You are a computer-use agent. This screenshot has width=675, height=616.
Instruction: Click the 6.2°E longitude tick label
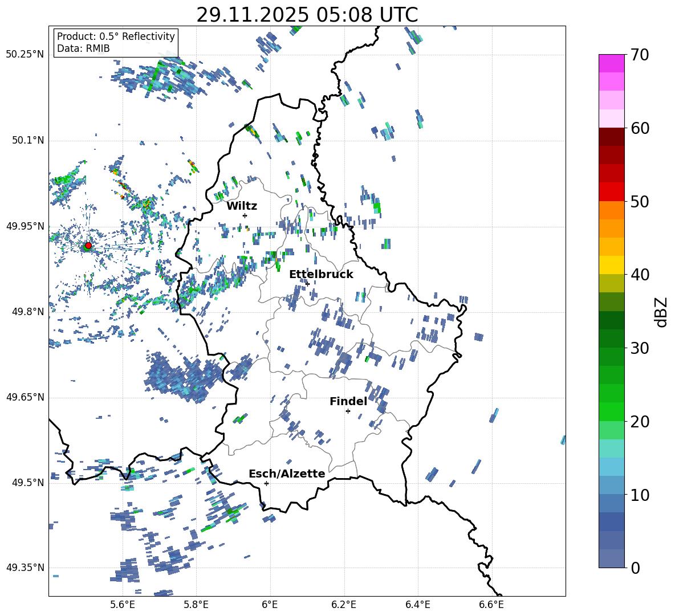tap(344, 605)
